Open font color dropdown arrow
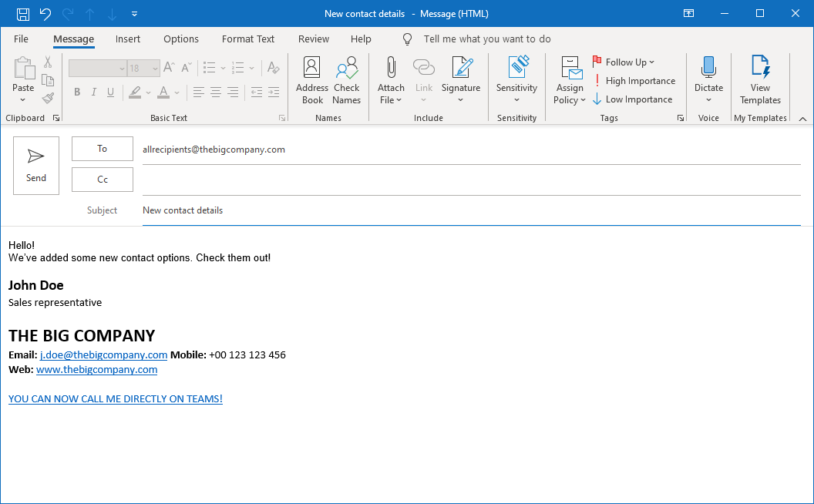This screenshot has height=504, width=814. coord(177,92)
